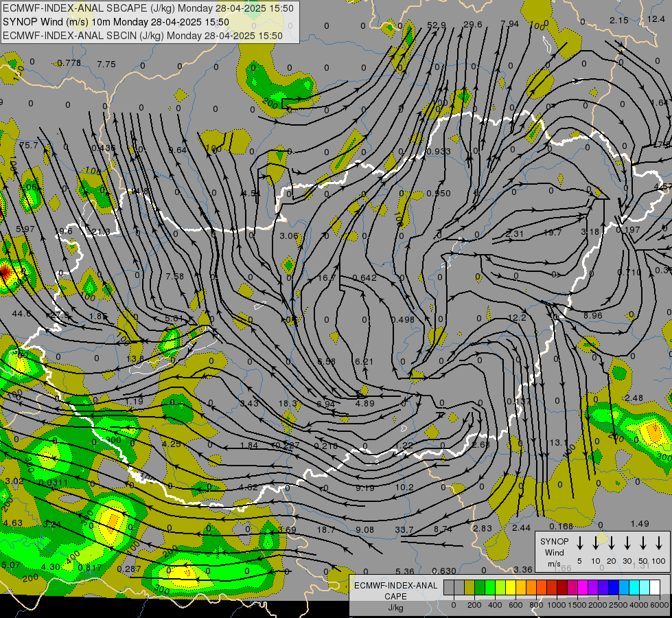Viewport: 672px width, 618px height.
Task: Pick the wind arrow above the 50 label
Action: click(x=643, y=543)
